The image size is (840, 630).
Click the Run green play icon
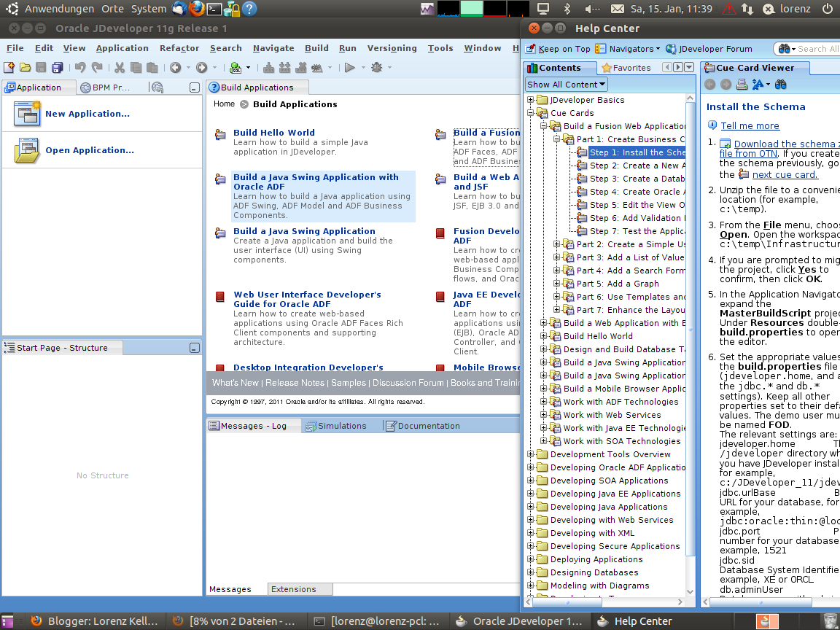point(350,68)
